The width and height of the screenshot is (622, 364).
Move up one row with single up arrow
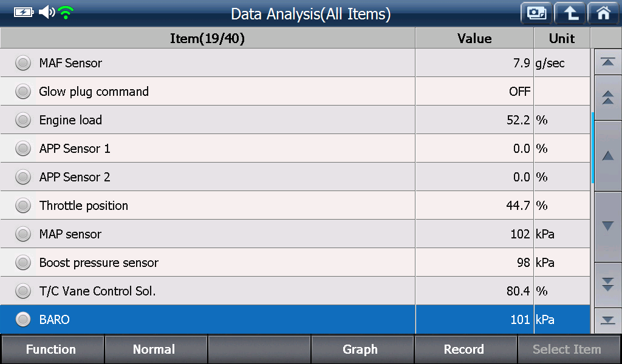click(x=607, y=156)
